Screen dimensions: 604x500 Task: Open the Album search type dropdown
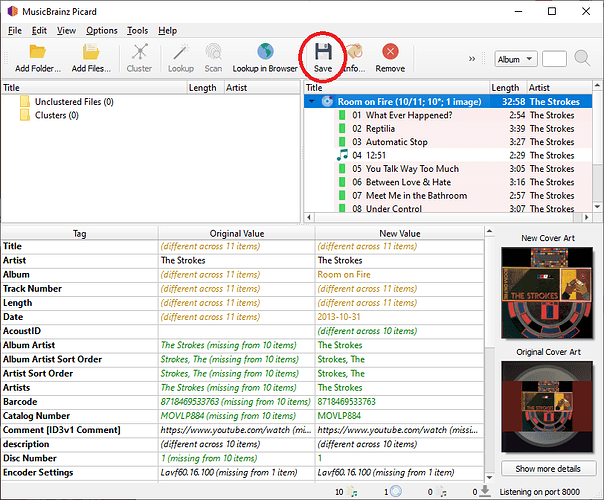[x=516, y=59]
